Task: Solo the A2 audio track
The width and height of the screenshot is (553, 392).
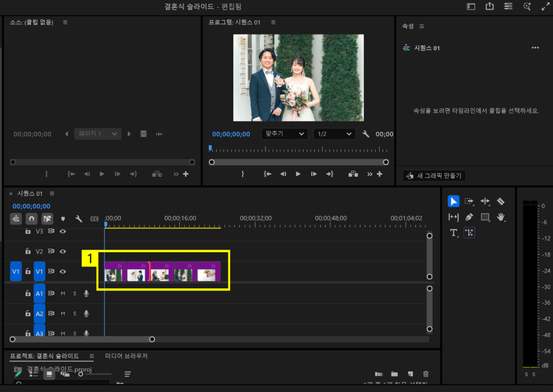Action: coord(74,313)
